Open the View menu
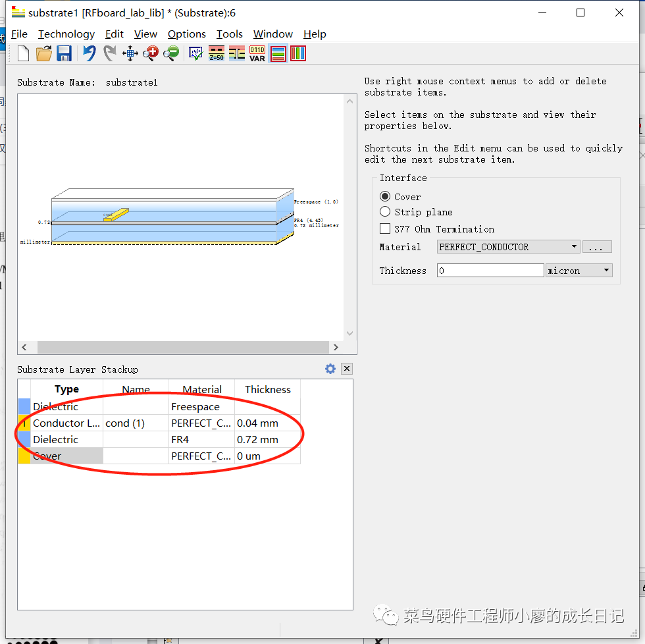 pos(145,34)
